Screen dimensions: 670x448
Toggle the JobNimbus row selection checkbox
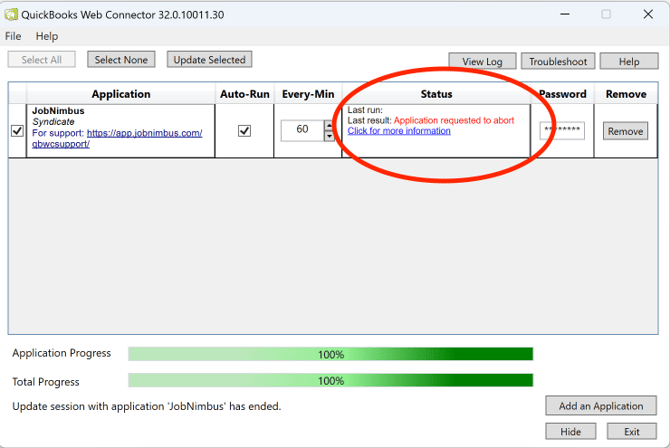(17, 131)
